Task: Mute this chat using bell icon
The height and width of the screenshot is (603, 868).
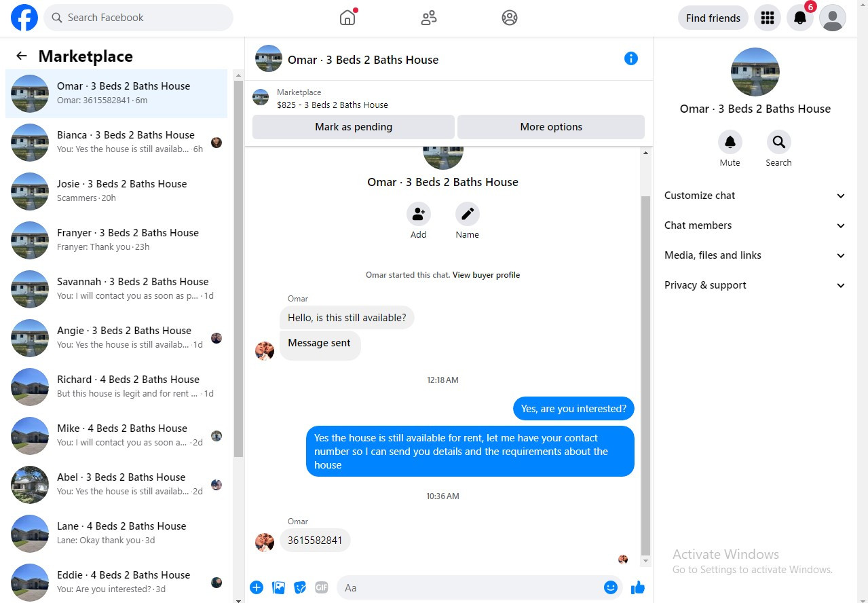Action: (x=730, y=142)
